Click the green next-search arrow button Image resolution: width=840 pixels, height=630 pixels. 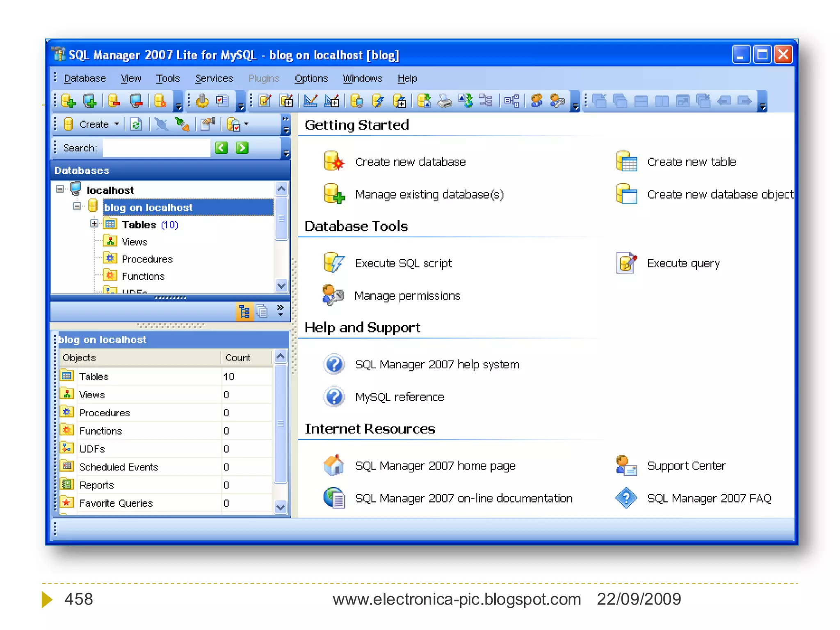[242, 148]
